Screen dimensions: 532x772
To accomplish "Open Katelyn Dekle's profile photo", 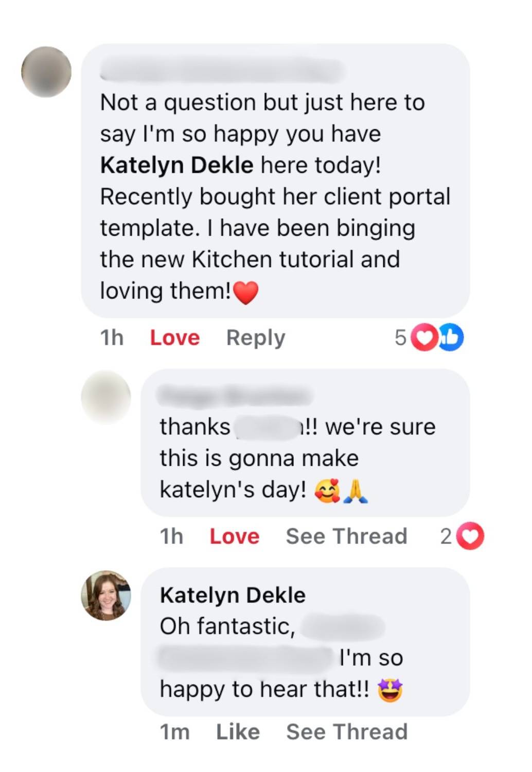I will [106, 595].
